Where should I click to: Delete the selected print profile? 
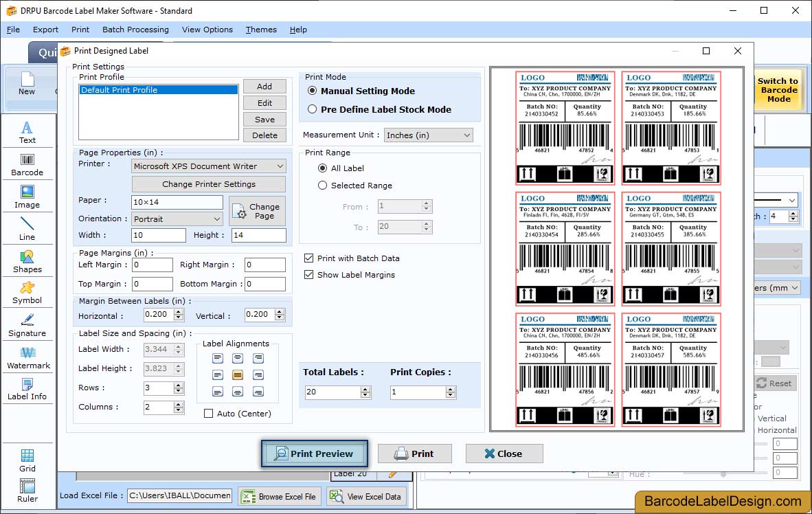264,135
